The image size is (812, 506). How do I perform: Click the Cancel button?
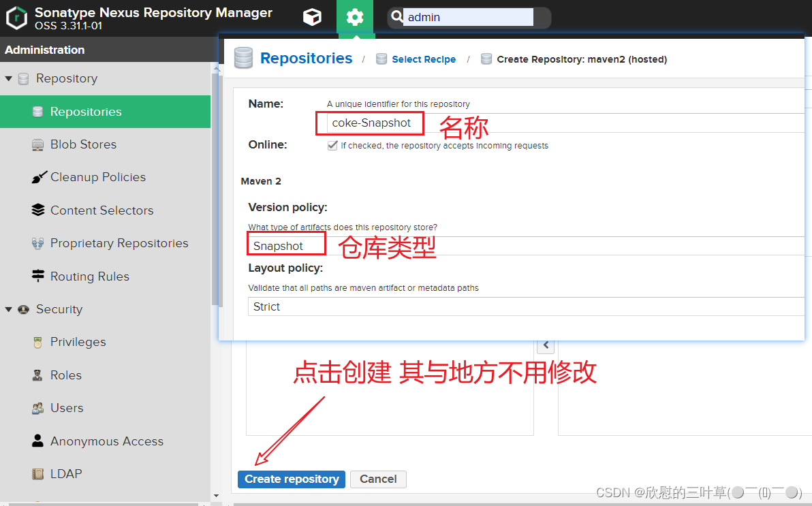[x=378, y=479]
